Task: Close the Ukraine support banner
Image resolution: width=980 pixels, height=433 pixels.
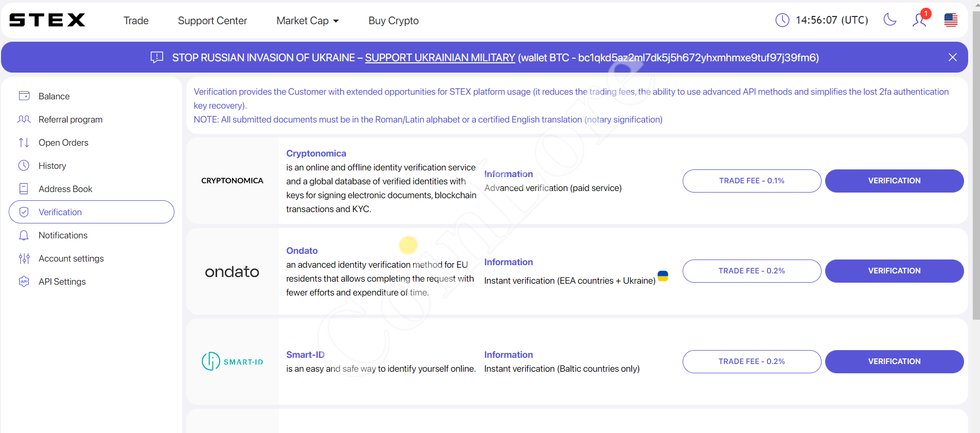Action: pos(953,57)
